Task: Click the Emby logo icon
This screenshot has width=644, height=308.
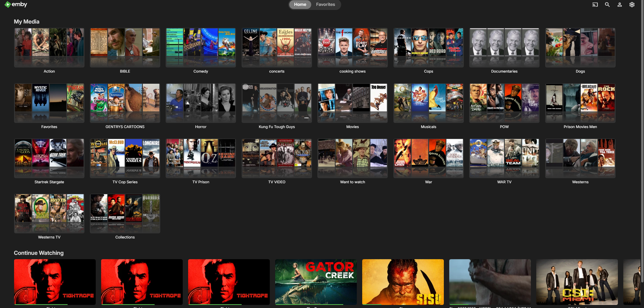Action: tap(7, 4)
